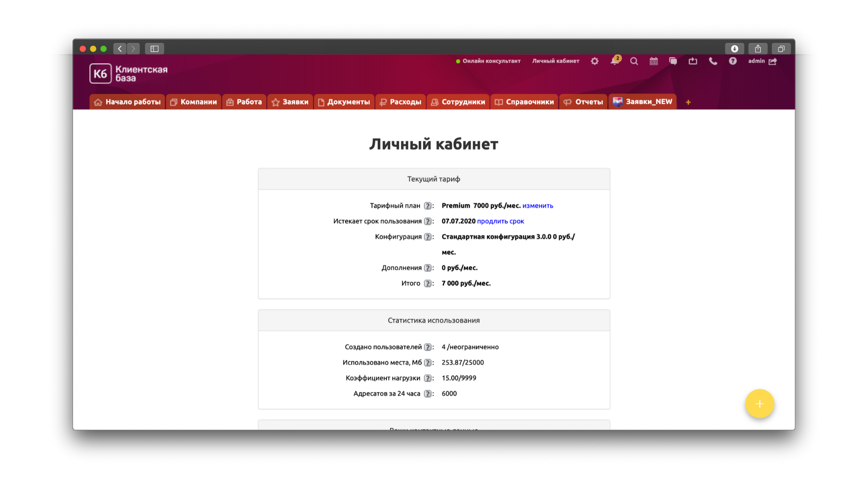This screenshot has width=868, height=488.
Task: Switch to the Отчеты tab
Action: point(583,102)
